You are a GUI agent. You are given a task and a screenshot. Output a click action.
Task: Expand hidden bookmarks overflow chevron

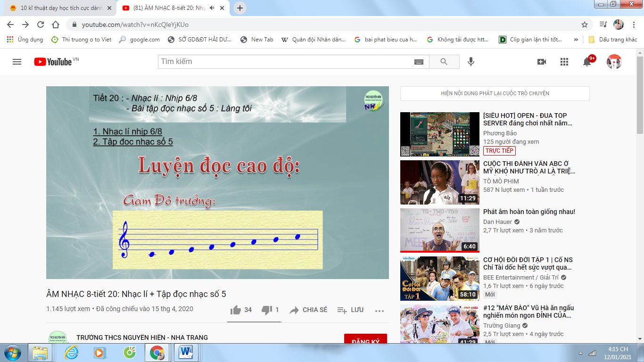coord(576,40)
